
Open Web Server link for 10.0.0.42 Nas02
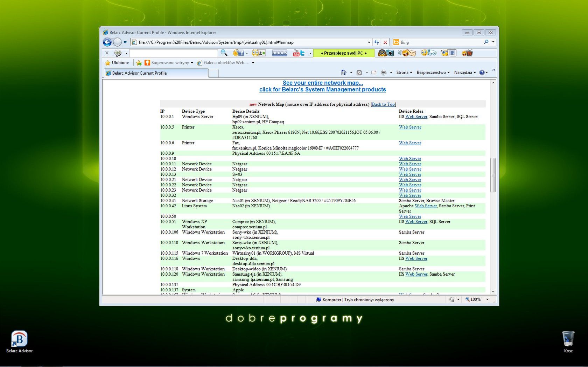pyautogui.click(x=426, y=206)
